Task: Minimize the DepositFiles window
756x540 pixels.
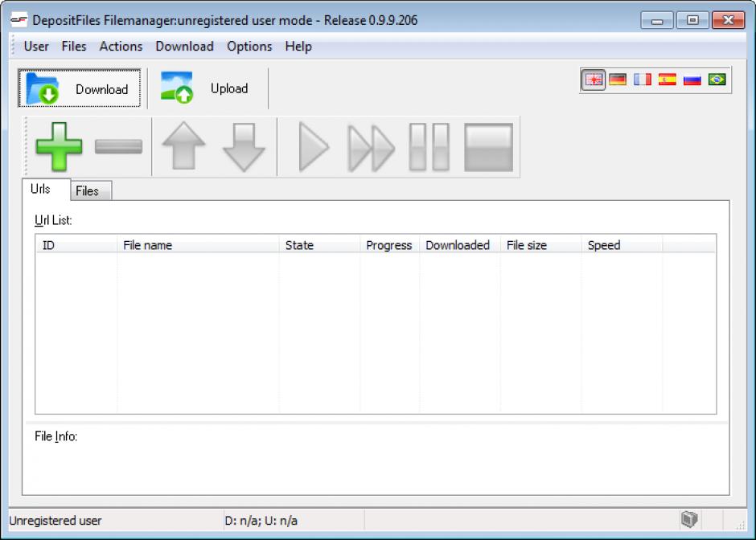Action: (x=657, y=20)
